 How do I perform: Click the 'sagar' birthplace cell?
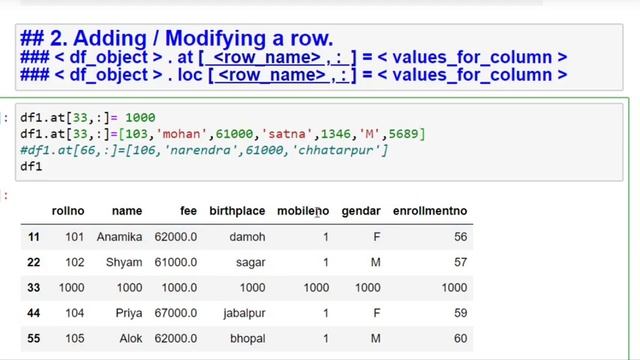tap(251, 262)
